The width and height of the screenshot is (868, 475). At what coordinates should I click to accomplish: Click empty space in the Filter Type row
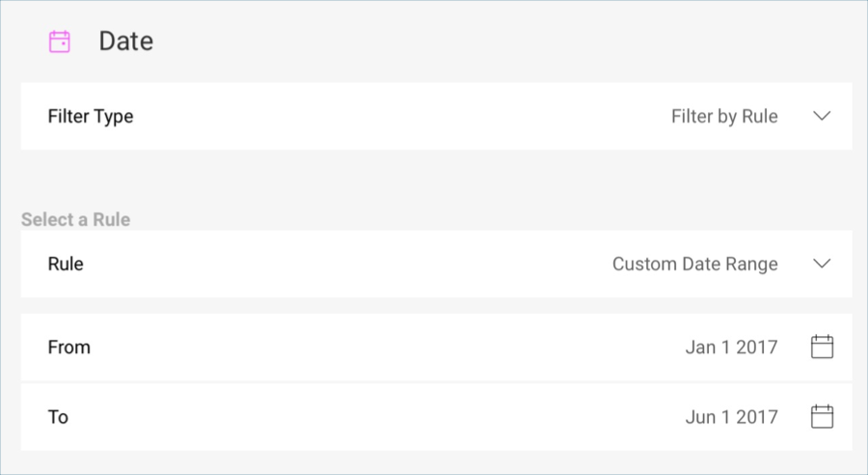click(386, 116)
